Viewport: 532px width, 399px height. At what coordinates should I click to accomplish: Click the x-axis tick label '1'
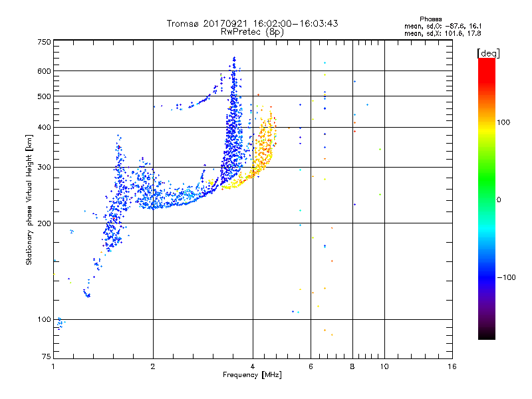pos(53,366)
